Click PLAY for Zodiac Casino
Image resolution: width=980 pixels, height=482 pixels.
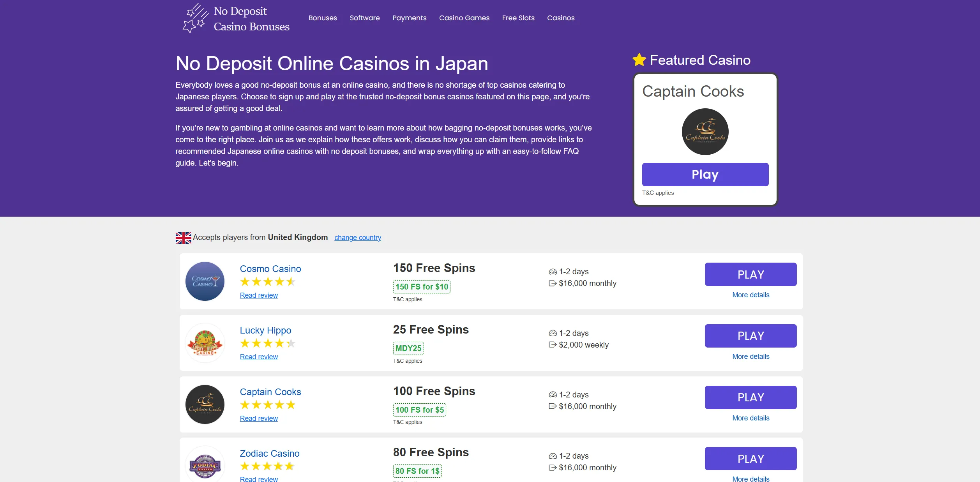(750, 459)
